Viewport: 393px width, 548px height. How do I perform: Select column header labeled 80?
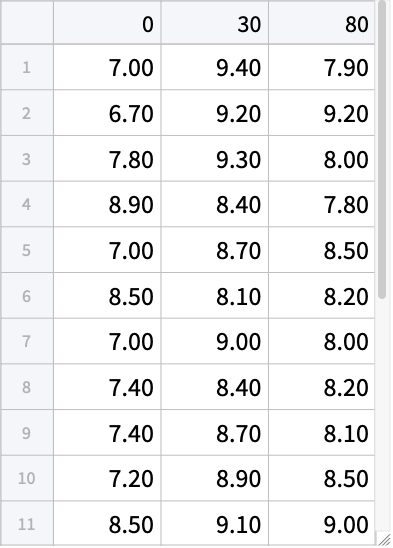click(x=322, y=23)
